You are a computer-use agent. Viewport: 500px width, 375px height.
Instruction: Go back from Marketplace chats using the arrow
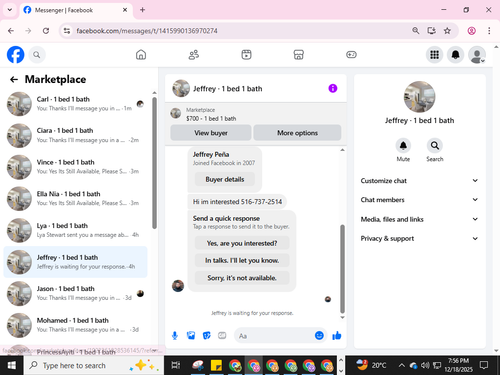click(14, 79)
